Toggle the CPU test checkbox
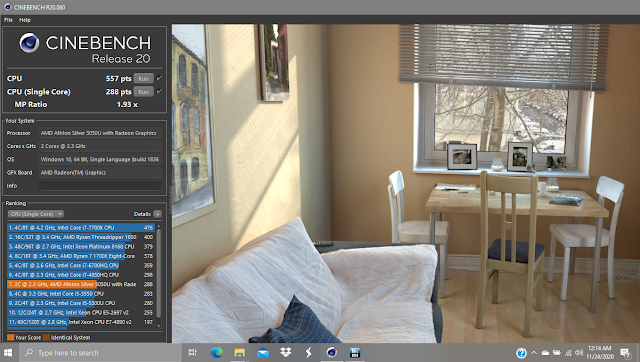This screenshot has width=640, height=362. tap(159, 78)
